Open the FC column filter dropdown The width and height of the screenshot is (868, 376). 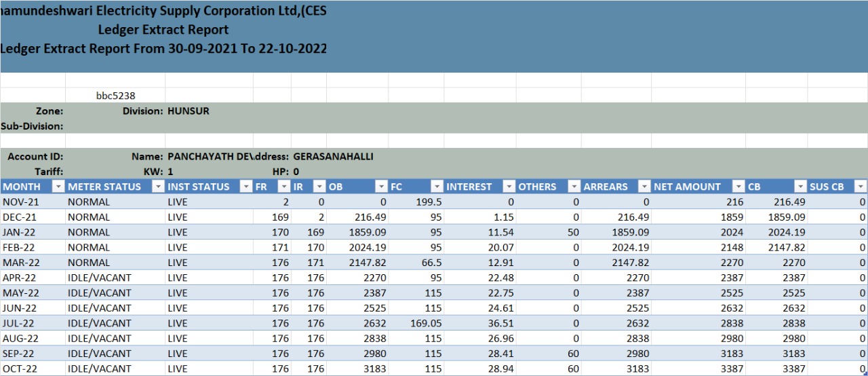(x=437, y=187)
